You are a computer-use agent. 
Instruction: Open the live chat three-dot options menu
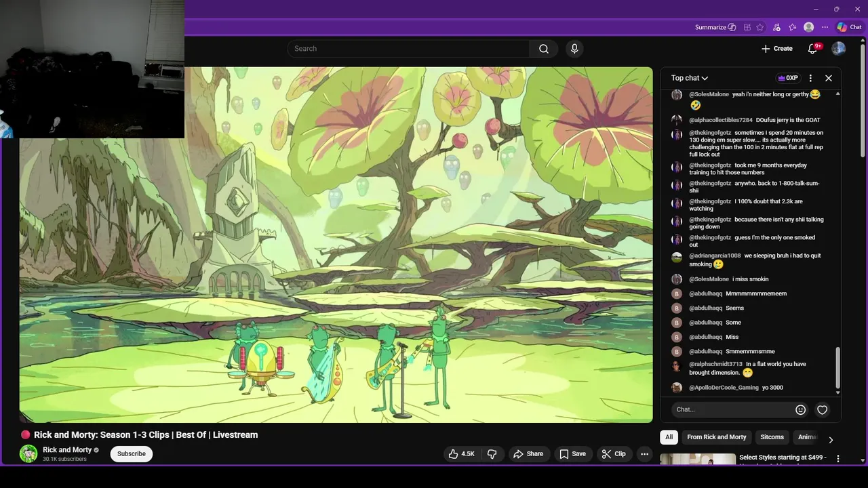(x=810, y=78)
